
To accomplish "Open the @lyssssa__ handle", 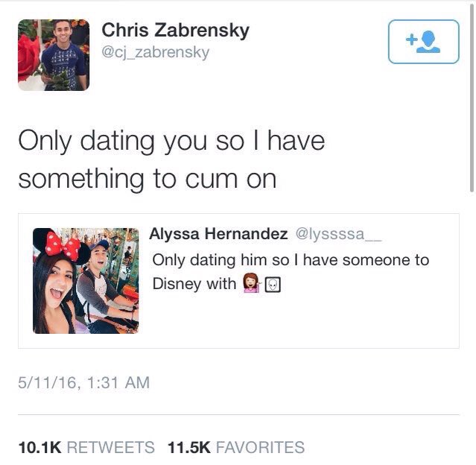I will click(x=338, y=234).
